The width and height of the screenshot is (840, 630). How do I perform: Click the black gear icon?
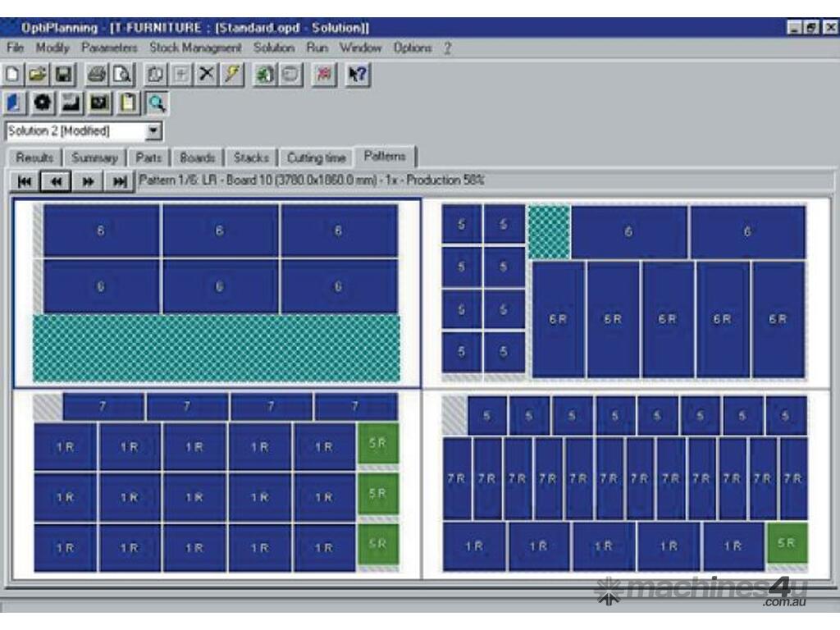click(43, 103)
